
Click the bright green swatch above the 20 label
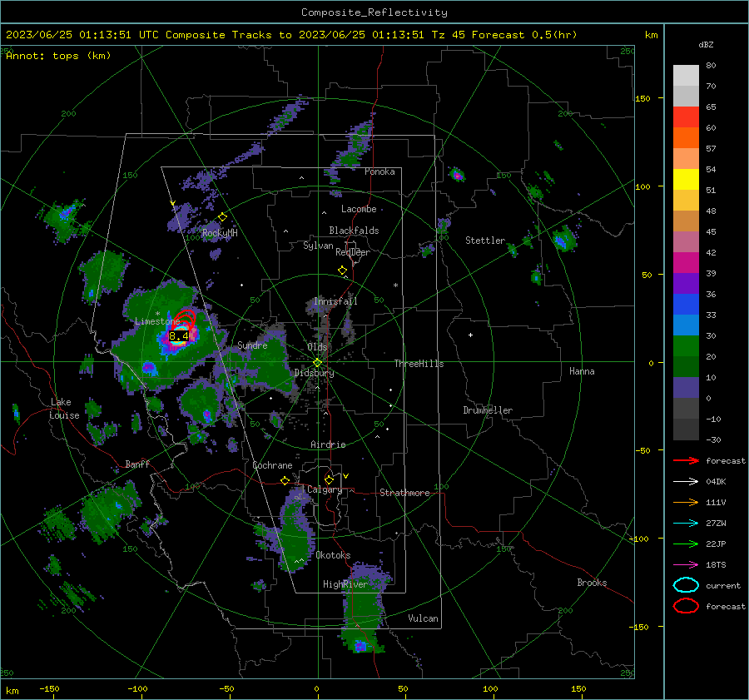click(x=686, y=346)
